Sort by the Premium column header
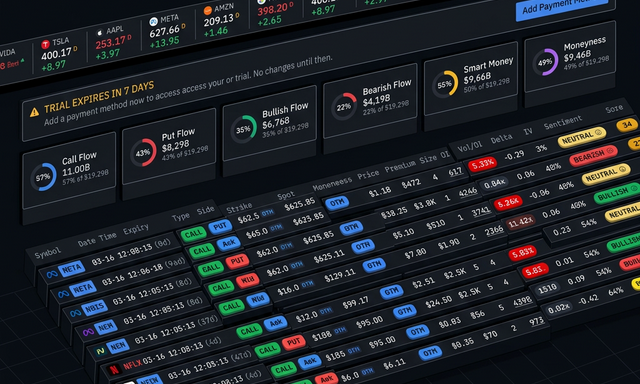This screenshot has height=384, width=640. point(400,166)
